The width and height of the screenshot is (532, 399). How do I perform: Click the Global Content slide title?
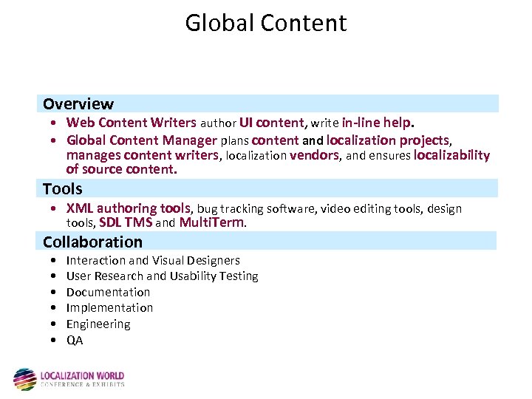266,23
